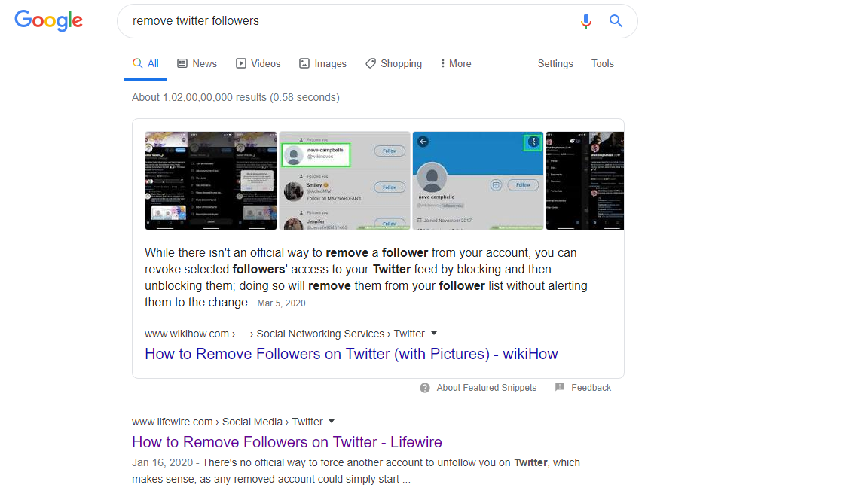This screenshot has height=500, width=868.
Task: Open search Settings
Action: click(x=555, y=63)
